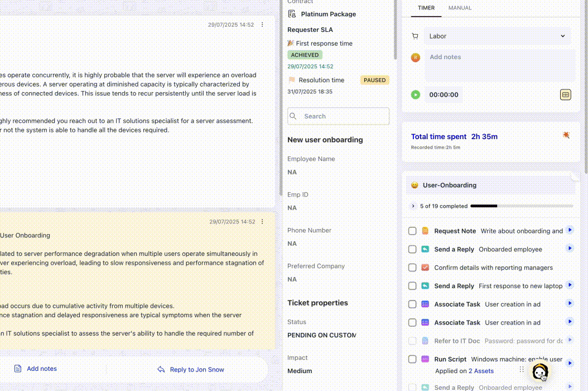Open the Labor type dropdown
Image resolution: width=588 pixels, height=391 pixels.
click(497, 36)
